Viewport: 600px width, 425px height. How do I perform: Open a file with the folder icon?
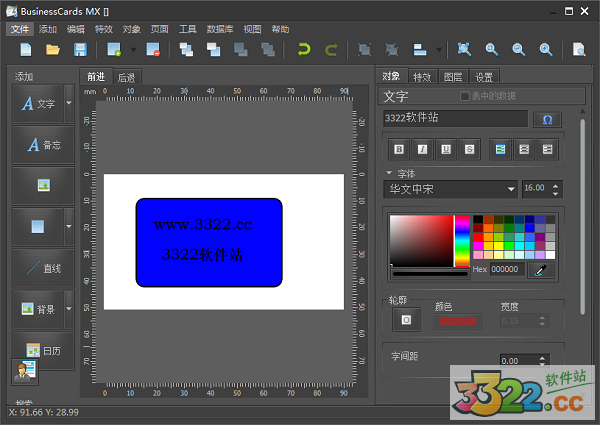click(53, 50)
